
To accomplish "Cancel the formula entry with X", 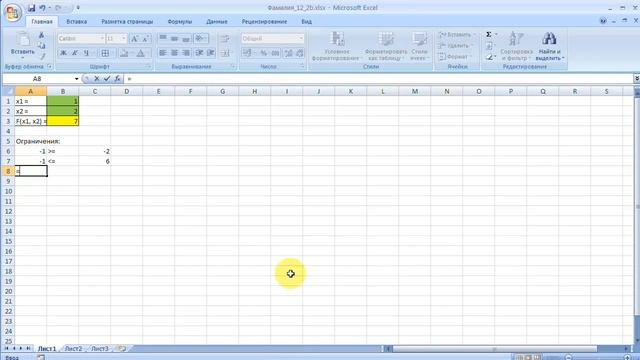I will pyautogui.click(x=97, y=78).
